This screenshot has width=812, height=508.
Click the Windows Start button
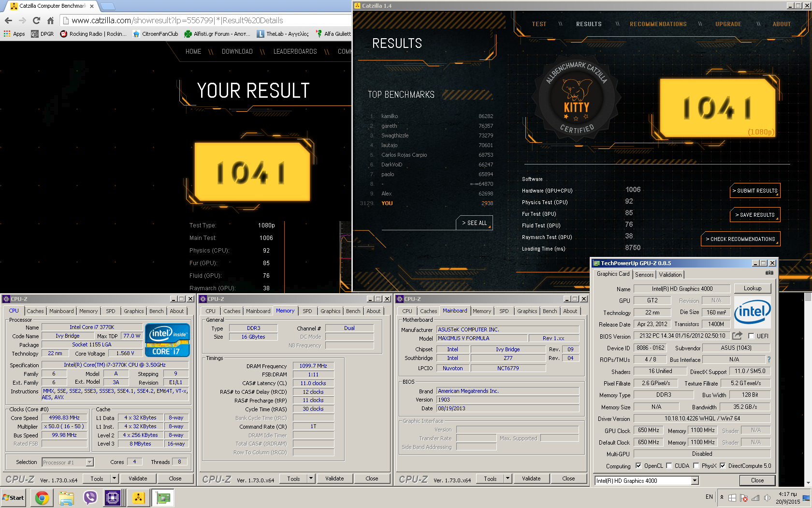pyautogui.click(x=13, y=497)
